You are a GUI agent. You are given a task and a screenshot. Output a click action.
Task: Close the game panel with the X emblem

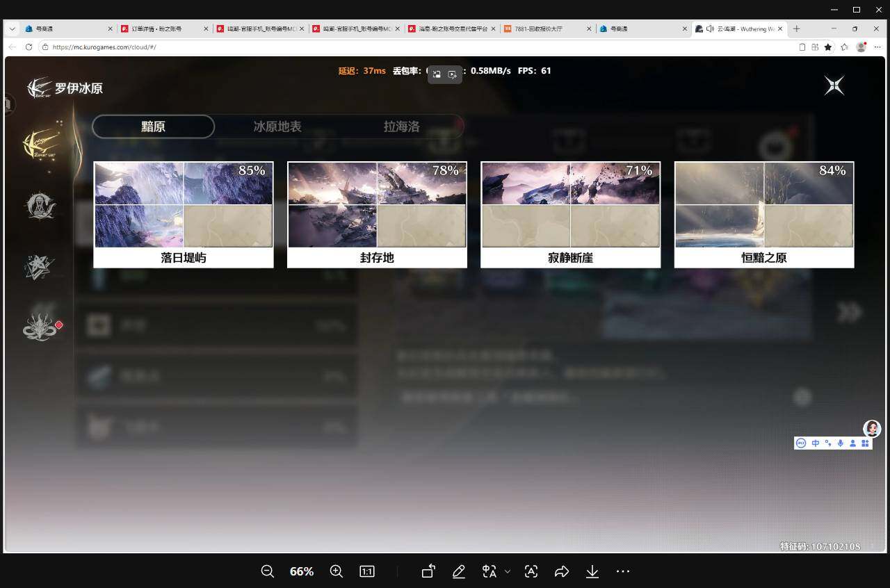point(834,85)
